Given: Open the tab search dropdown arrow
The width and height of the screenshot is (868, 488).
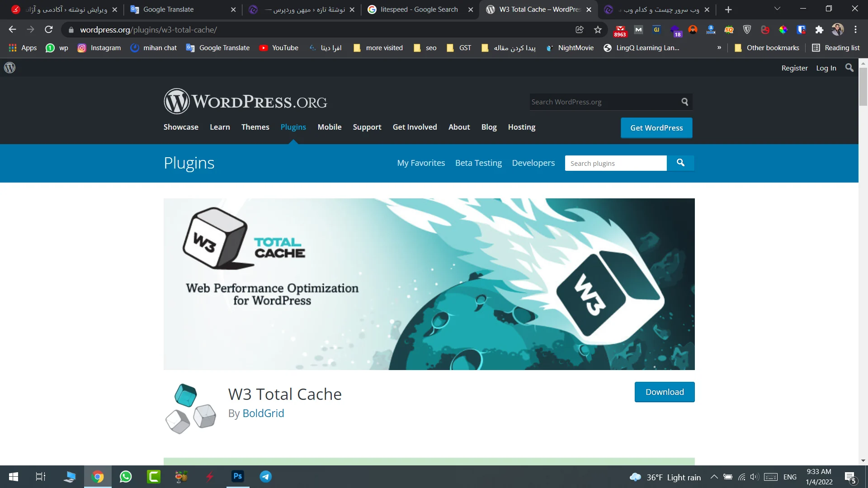Looking at the screenshot, I should pos(777,9).
